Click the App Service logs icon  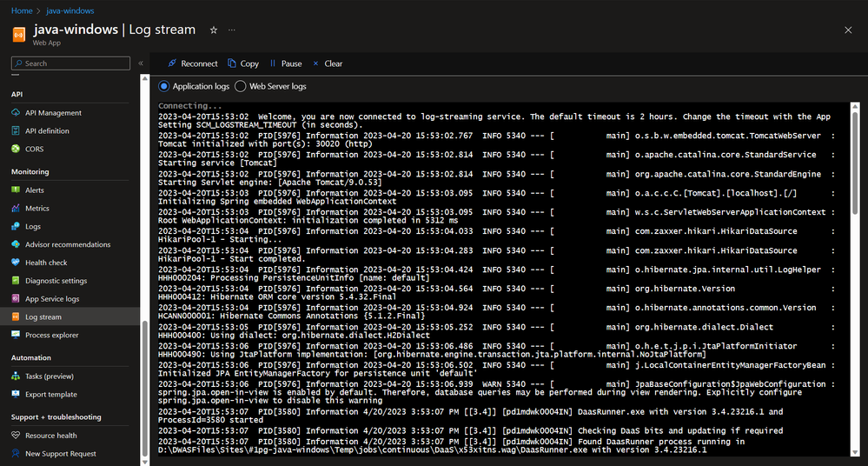[16, 299]
